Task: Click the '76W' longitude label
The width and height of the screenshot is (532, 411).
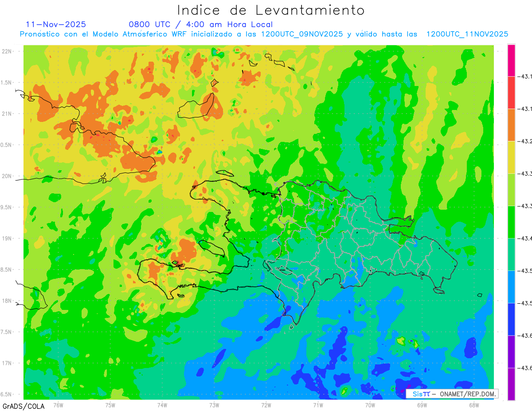Action: click(x=58, y=405)
